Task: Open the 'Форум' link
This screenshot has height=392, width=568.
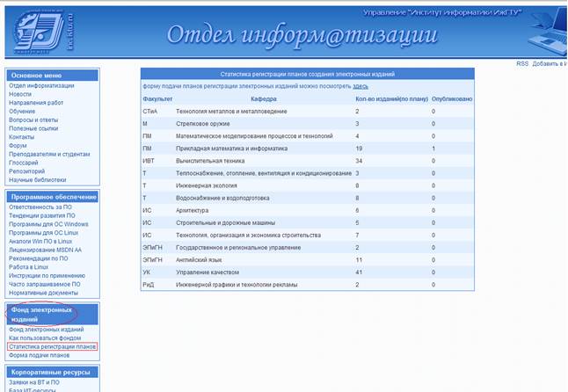Action: point(18,146)
